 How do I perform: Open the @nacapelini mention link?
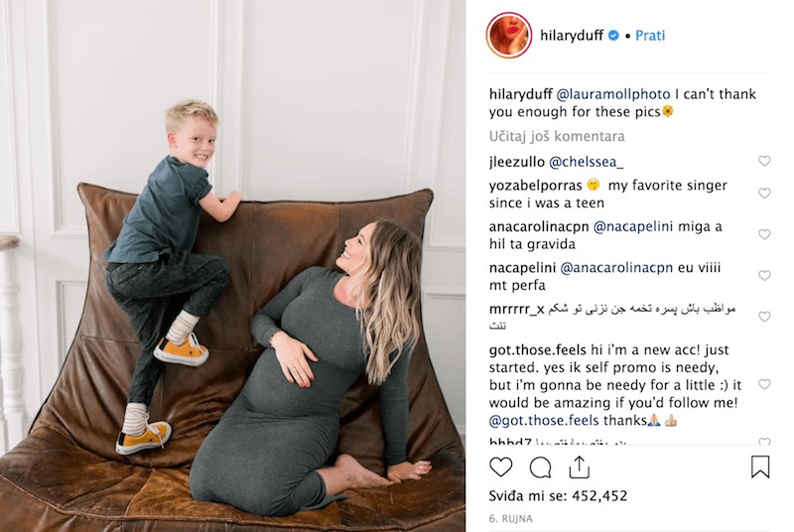[633, 226]
